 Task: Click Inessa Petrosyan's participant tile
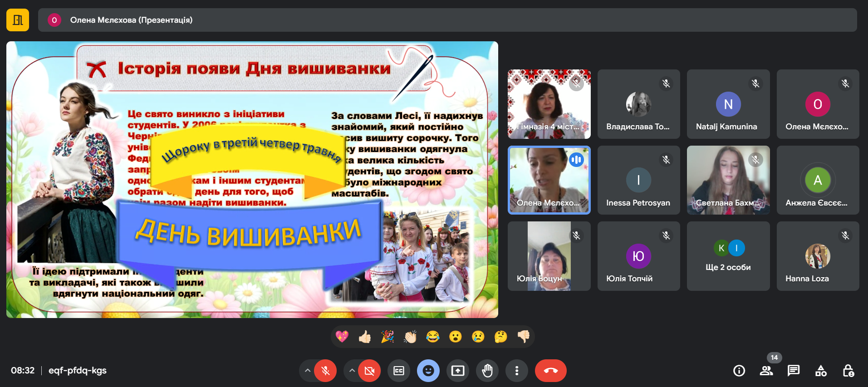coord(638,180)
